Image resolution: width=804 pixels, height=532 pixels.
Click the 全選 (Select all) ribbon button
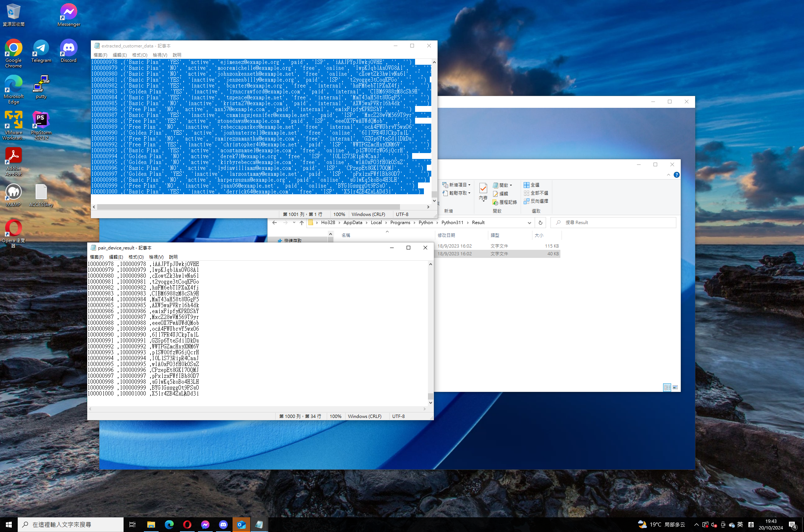532,185
